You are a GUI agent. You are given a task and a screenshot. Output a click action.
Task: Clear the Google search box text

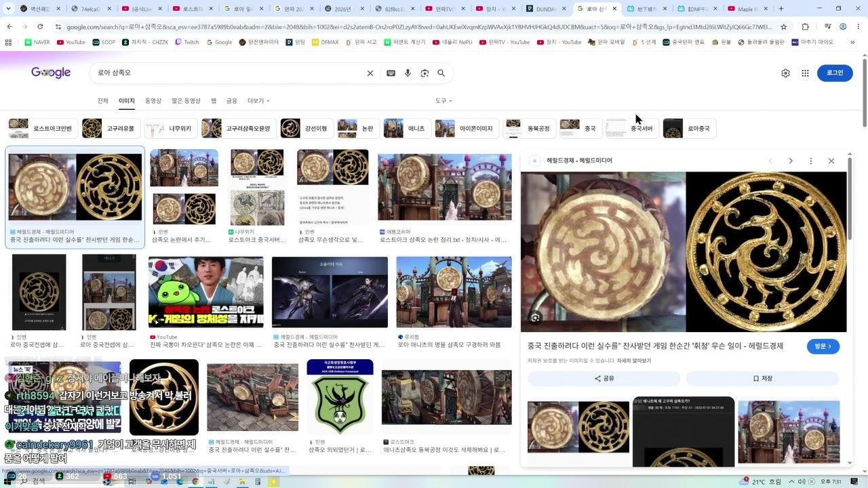click(370, 73)
